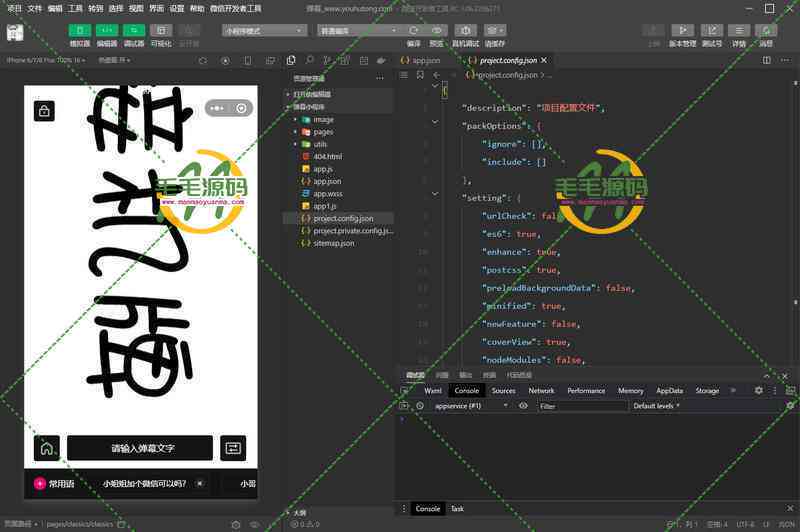Click the bookmark icon in editor toolbar

click(x=420, y=75)
